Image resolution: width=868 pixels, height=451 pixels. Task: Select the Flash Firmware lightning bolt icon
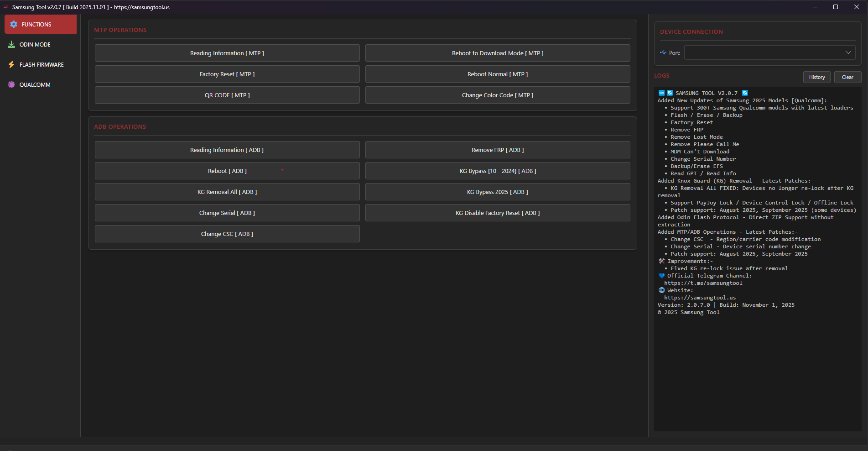[x=11, y=64]
